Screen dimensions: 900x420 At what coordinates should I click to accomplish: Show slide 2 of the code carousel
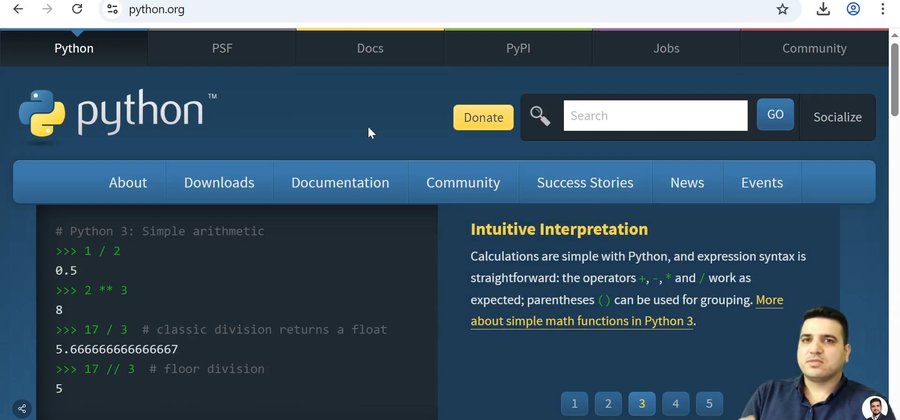click(608, 404)
